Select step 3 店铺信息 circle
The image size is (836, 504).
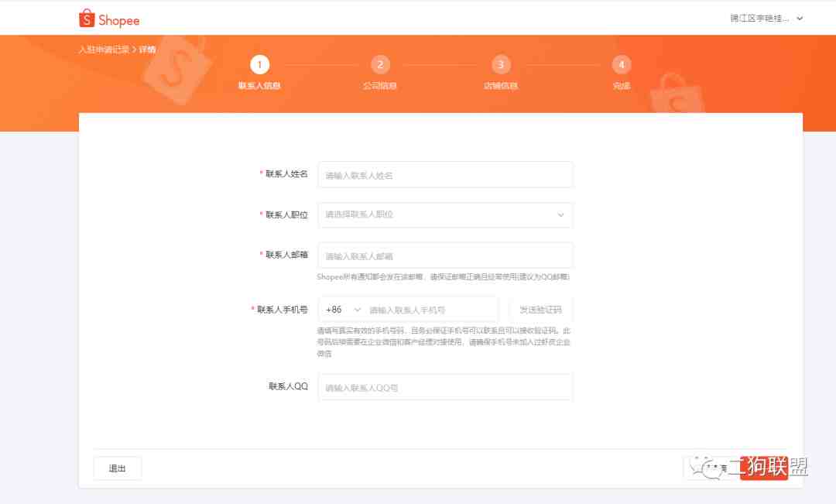click(501, 65)
